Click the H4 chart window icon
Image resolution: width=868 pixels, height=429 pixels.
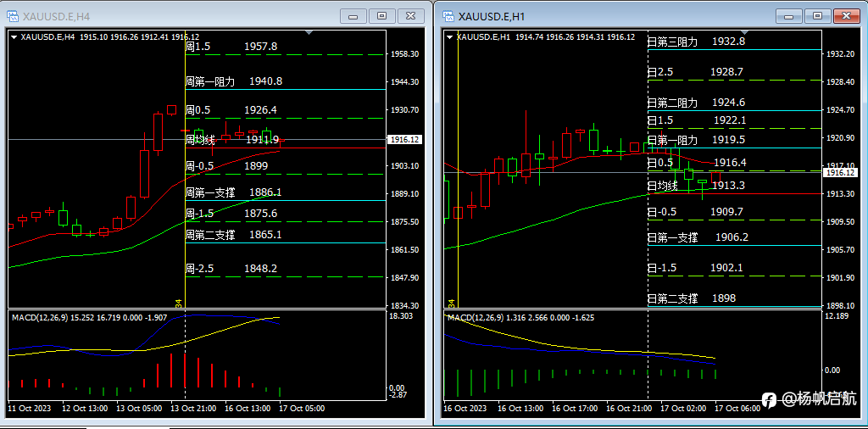coord(13,17)
